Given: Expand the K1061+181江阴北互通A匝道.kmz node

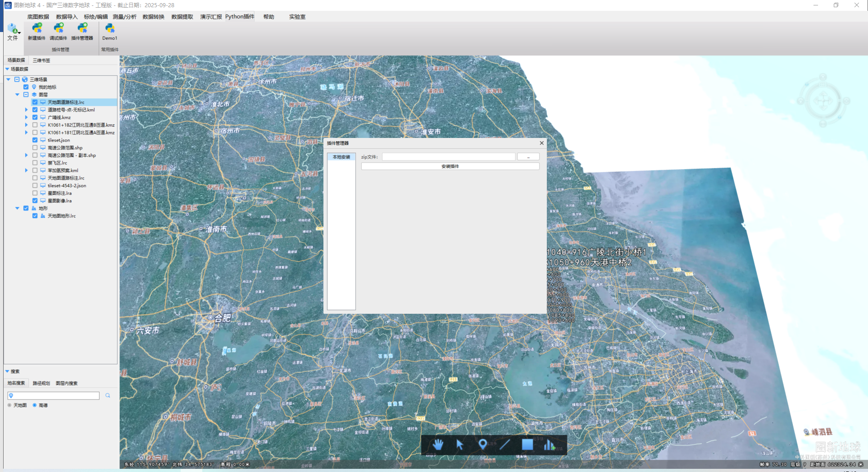Looking at the screenshot, I should point(26,133).
